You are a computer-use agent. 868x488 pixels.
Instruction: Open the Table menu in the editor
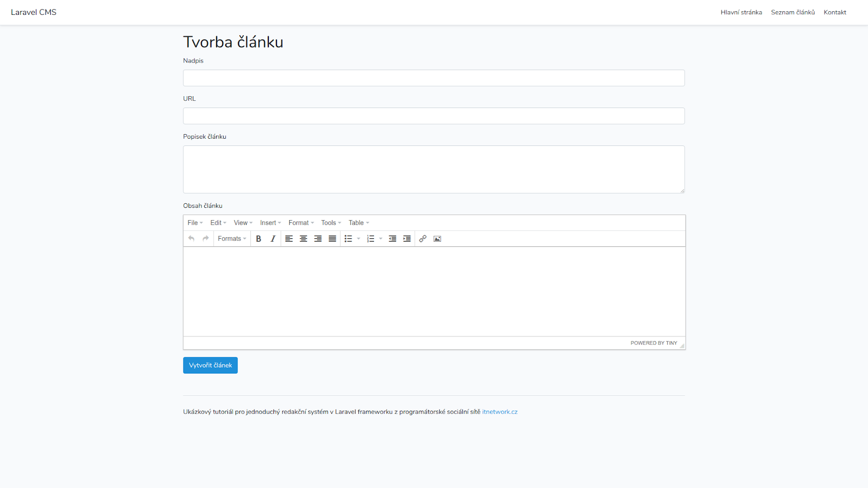point(358,223)
